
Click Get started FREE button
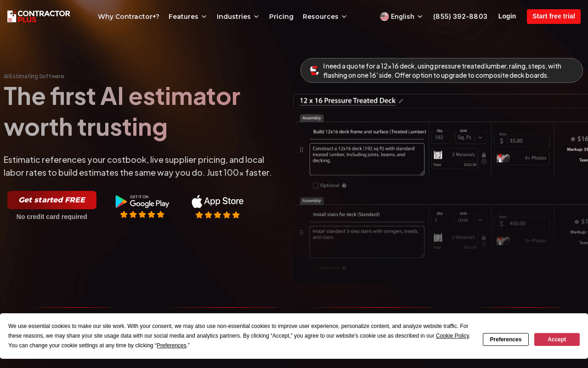52,200
